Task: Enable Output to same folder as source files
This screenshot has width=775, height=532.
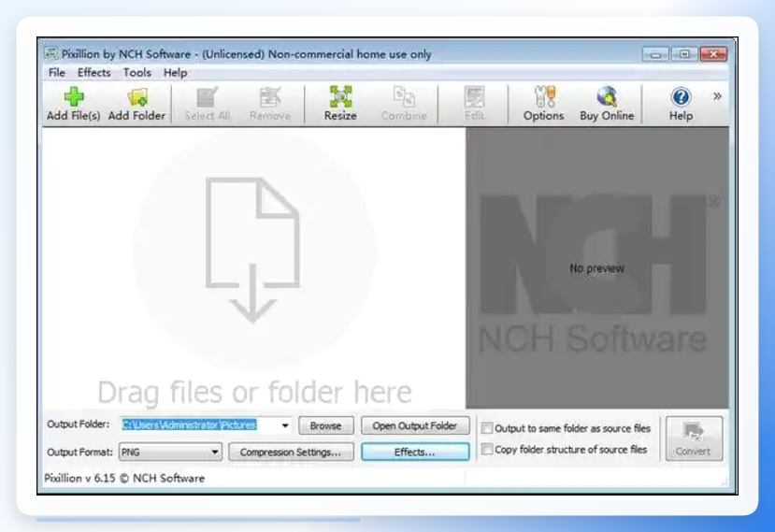Action: [x=487, y=427]
